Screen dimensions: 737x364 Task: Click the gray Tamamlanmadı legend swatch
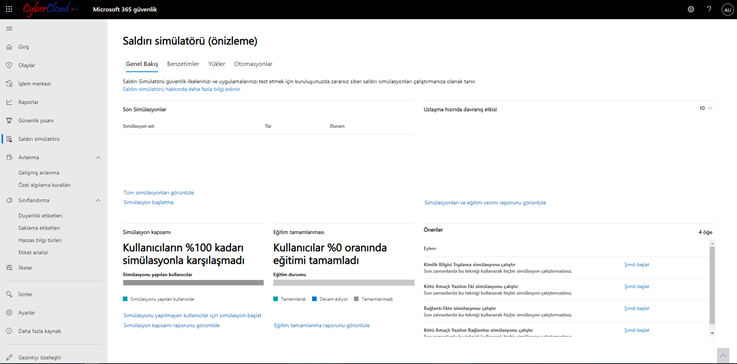click(356, 299)
